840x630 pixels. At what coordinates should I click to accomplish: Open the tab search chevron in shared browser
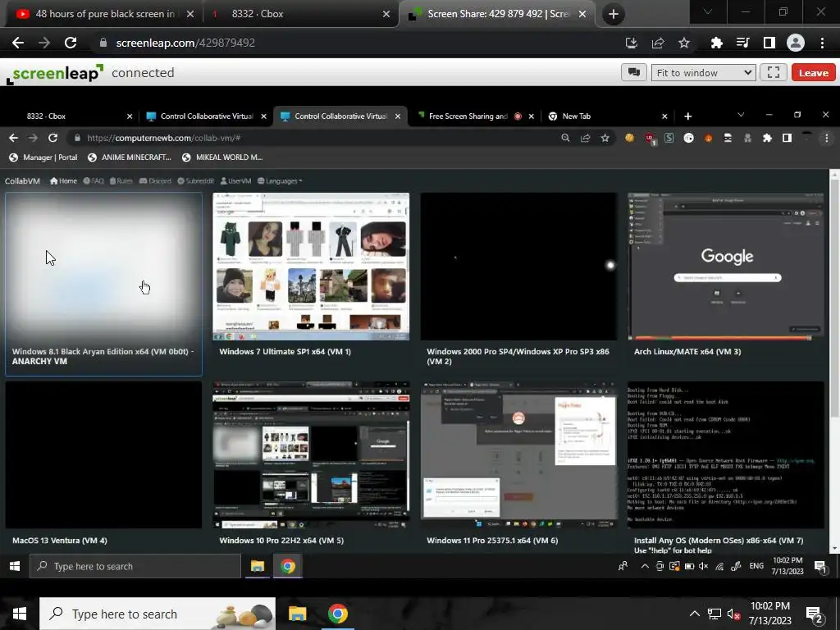tap(741, 115)
